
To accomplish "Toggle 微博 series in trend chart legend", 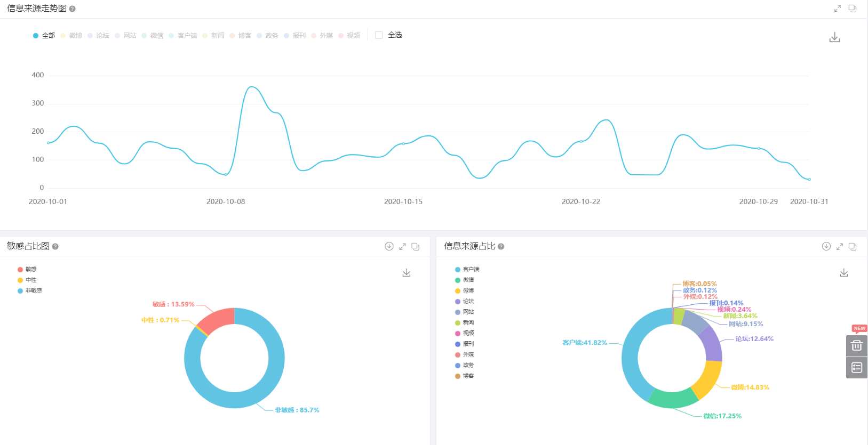I will click(71, 36).
